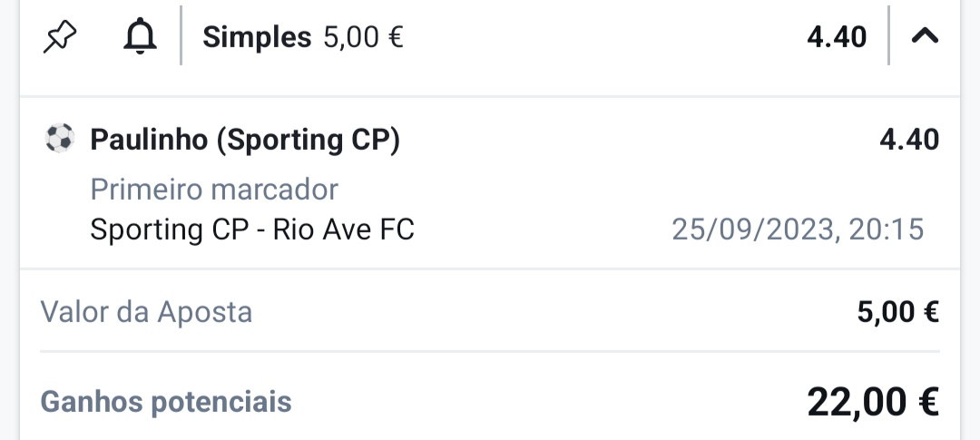Image resolution: width=980 pixels, height=440 pixels.
Task: Click the empty header area between stake and odds
Action: [605, 37]
